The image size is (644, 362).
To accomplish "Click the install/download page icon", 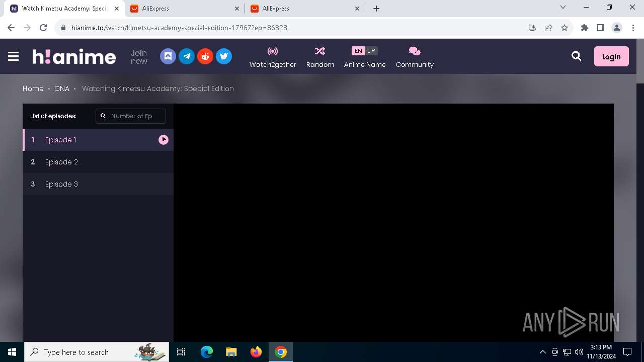I will 532,28.
